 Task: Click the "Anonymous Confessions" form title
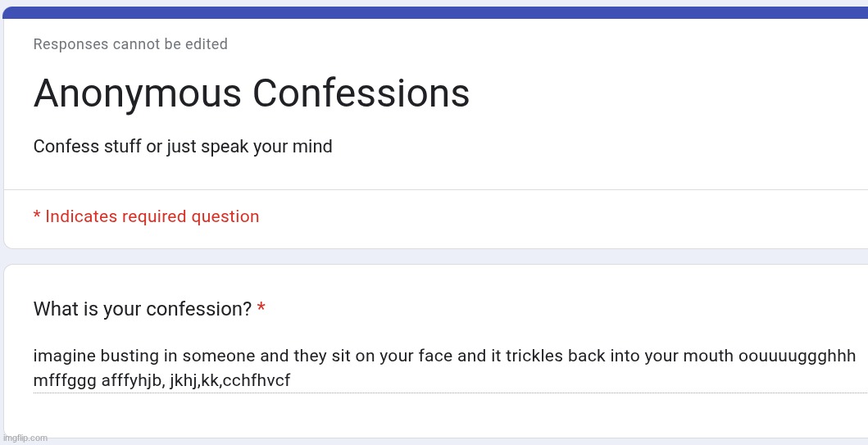click(x=251, y=93)
